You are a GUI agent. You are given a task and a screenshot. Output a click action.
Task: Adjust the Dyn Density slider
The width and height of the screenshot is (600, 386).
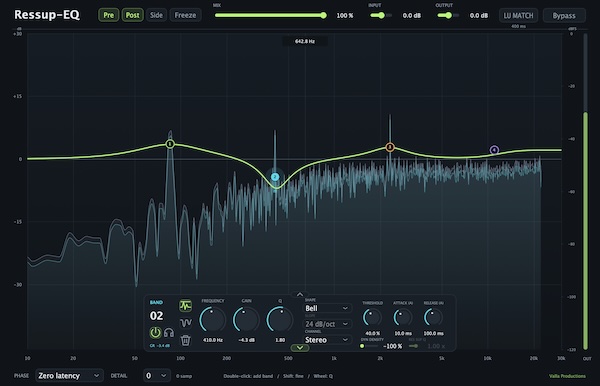(369, 346)
